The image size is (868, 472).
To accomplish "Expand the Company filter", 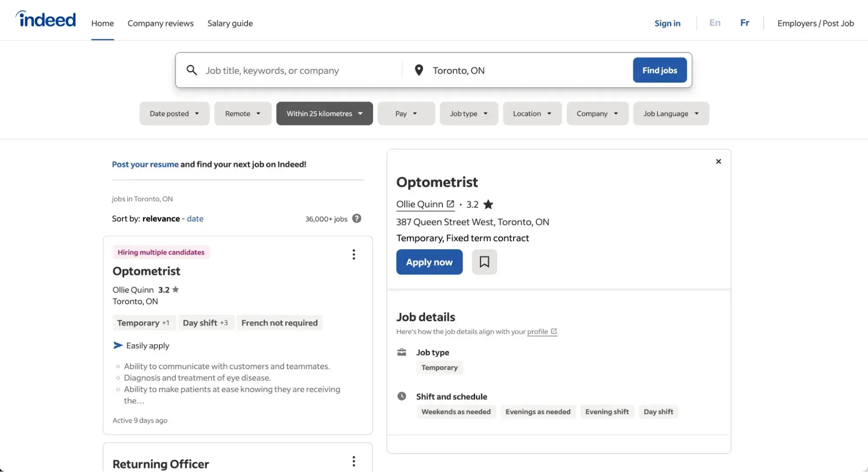I will coord(597,113).
